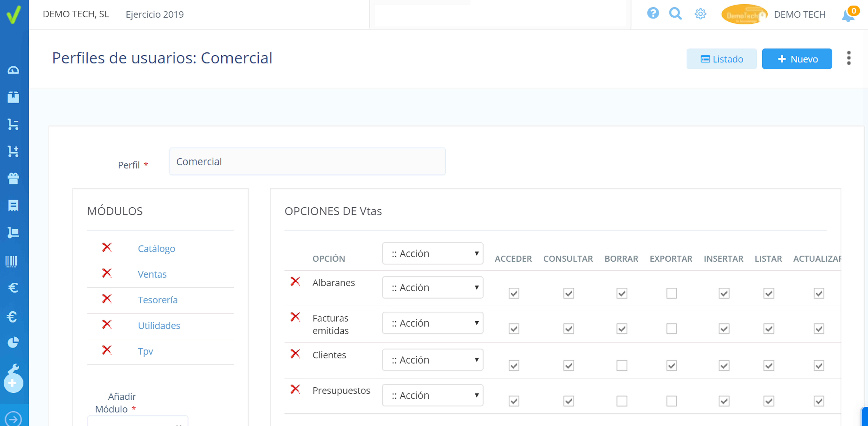Enable Facturas emitidas Exportar checkbox
Screen dimensions: 868x426
tap(672, 329)
